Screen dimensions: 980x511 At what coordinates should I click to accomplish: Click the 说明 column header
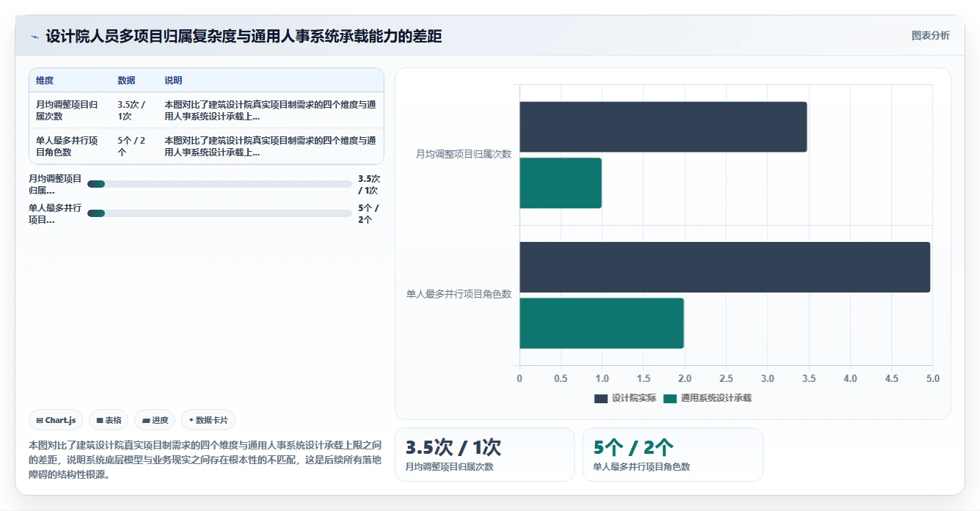click(173, 81)
